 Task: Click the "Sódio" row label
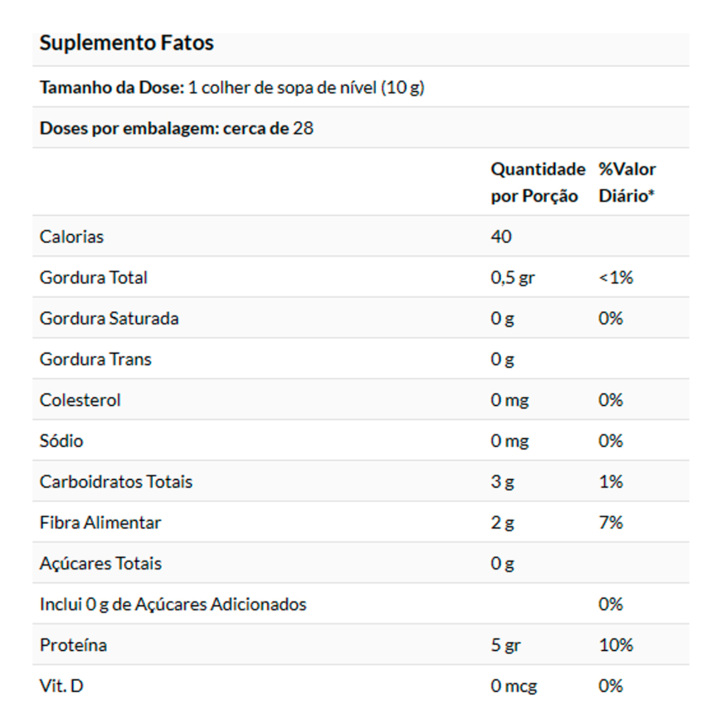pos(61,441)
